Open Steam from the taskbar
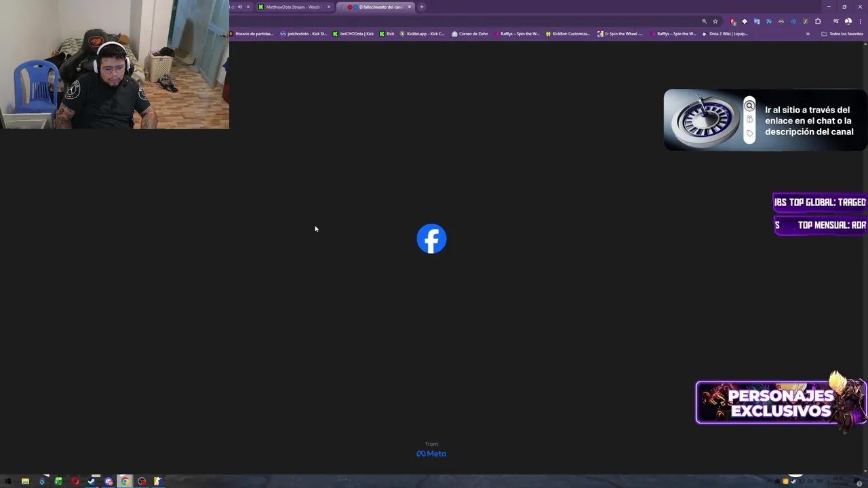 pos(92,481)
